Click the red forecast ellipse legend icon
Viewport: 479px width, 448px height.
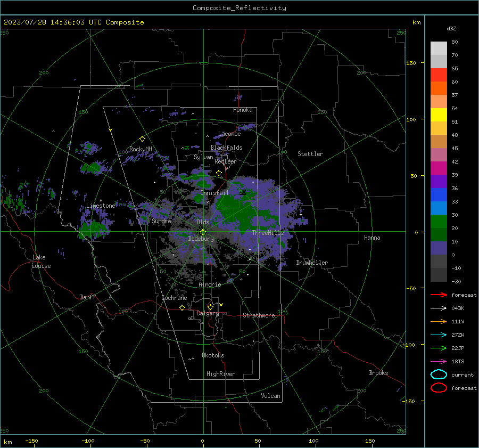439,388
